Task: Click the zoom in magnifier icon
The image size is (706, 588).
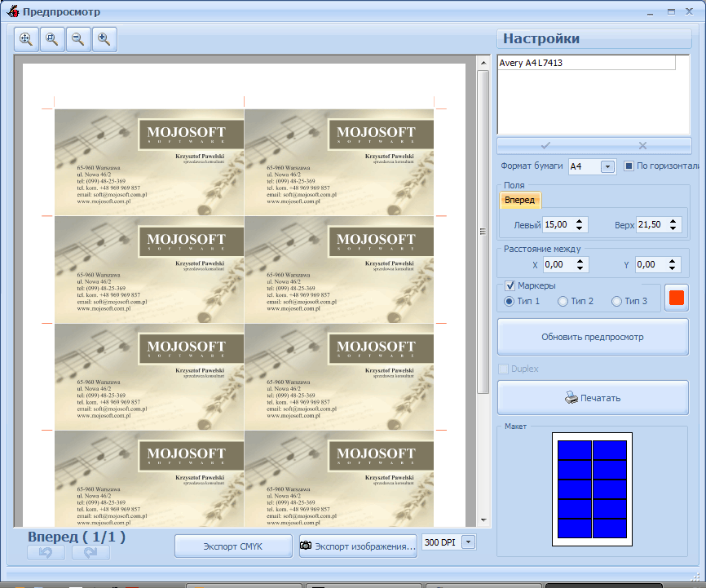Action: tap(104, 40)
